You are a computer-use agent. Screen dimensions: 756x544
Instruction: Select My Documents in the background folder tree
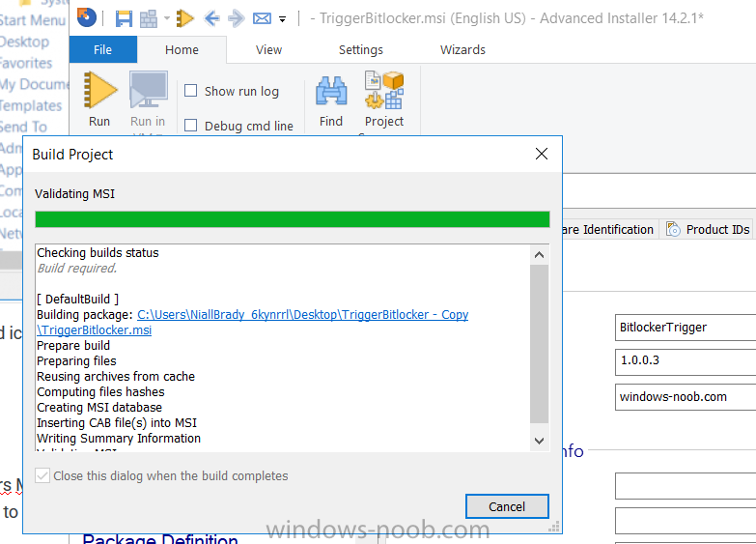(34, 84)
